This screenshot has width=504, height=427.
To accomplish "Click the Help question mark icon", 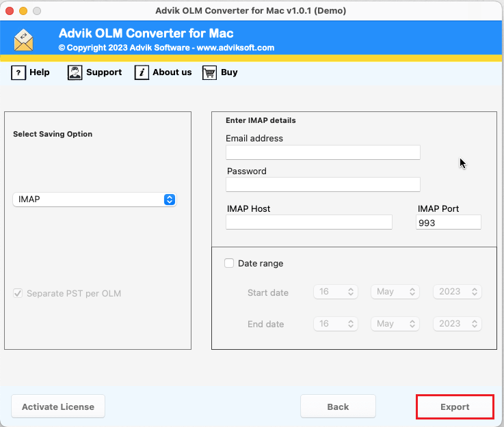I will click(18, 72).
